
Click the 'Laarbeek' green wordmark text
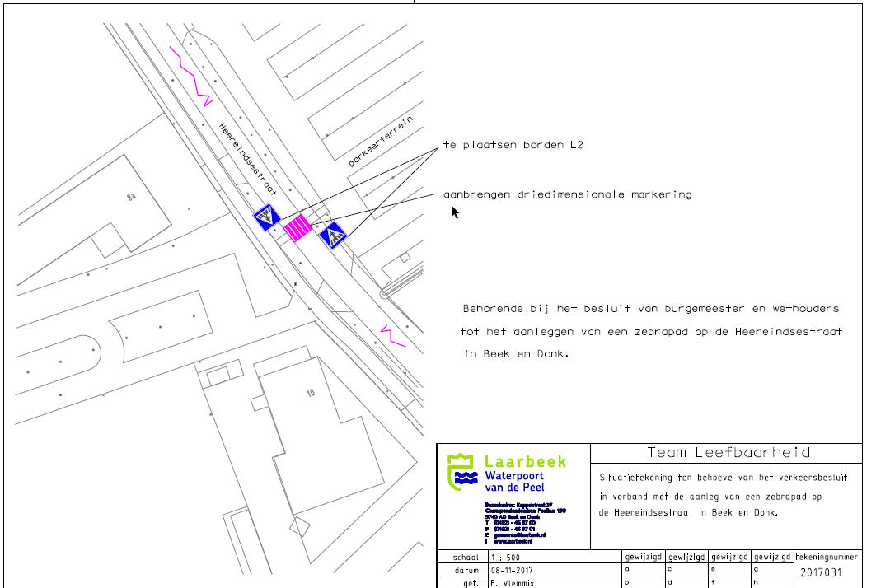click(x=525, y=462)
